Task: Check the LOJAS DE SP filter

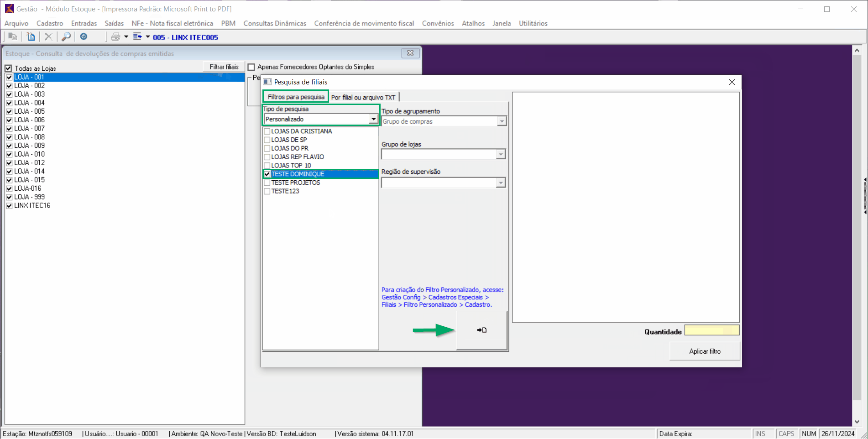Action: click(267, 140)
